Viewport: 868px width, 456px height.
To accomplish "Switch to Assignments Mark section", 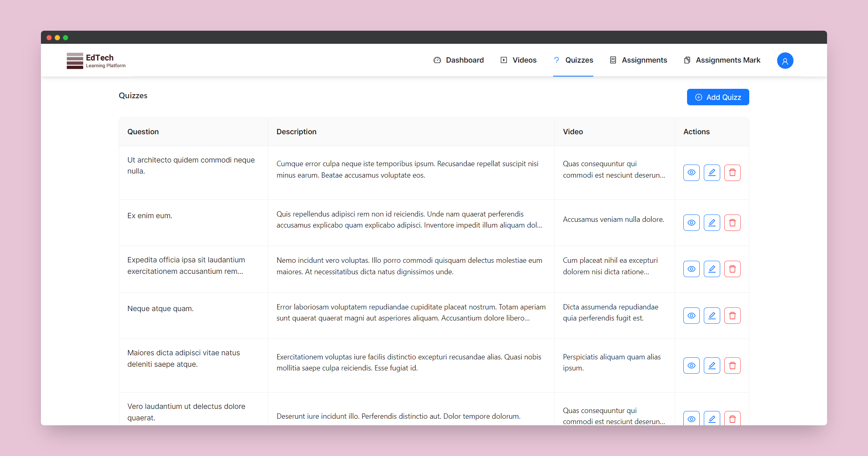I will (722, 60).
